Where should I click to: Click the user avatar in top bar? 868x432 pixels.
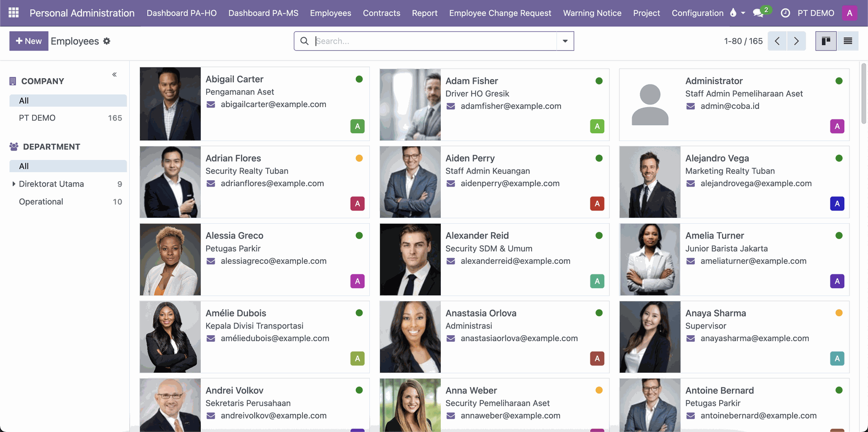(849, 13)
